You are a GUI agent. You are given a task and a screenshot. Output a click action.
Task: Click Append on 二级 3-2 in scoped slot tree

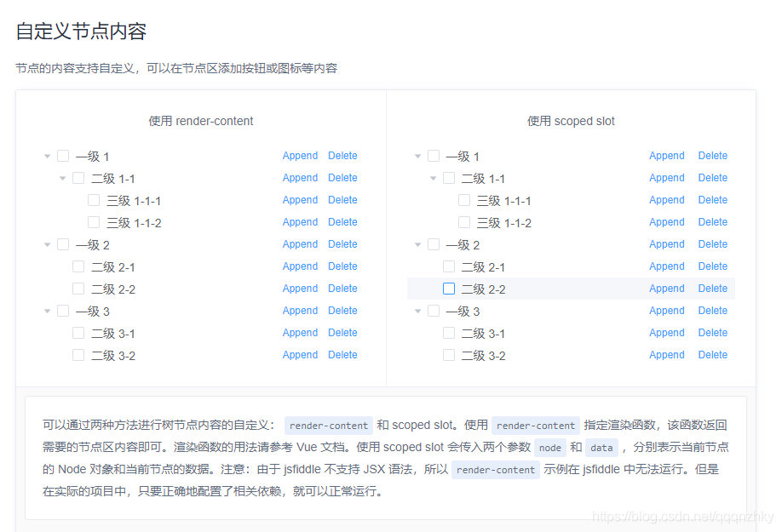[x=667, y=355]
